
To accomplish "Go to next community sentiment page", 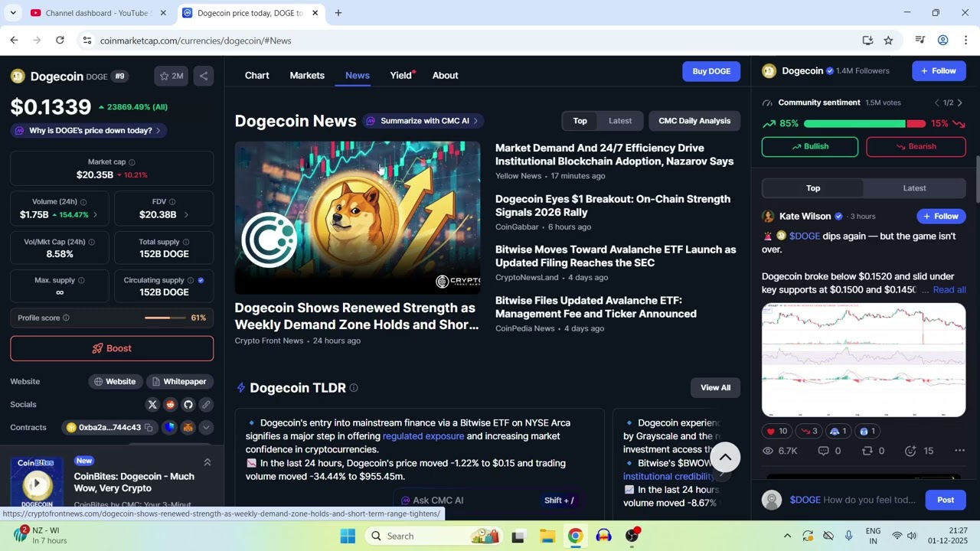I will [x=960, y=103].
